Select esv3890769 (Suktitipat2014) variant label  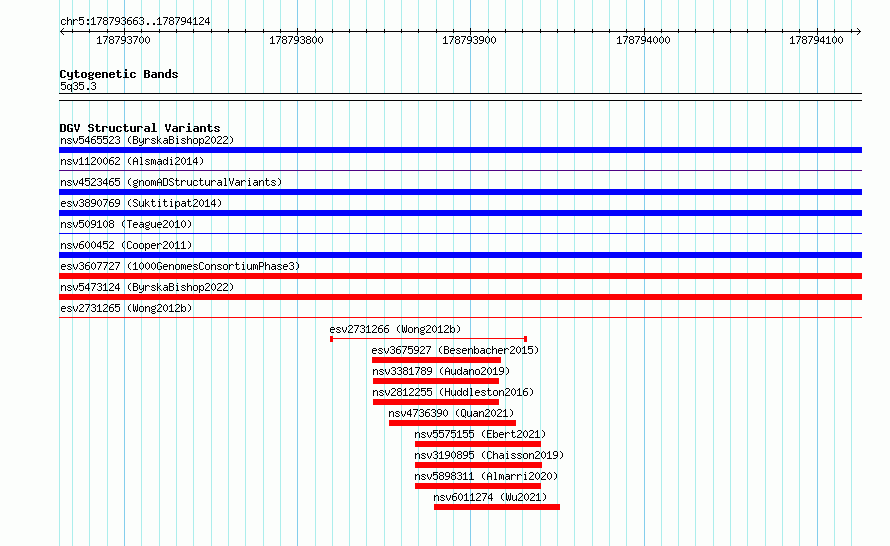141,203
